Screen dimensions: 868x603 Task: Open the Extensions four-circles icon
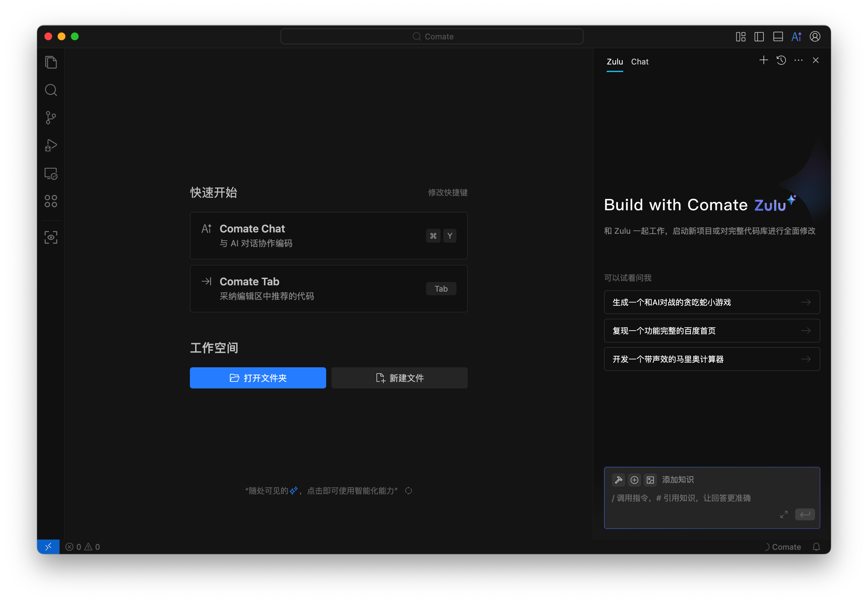click(x=51, y=201)
